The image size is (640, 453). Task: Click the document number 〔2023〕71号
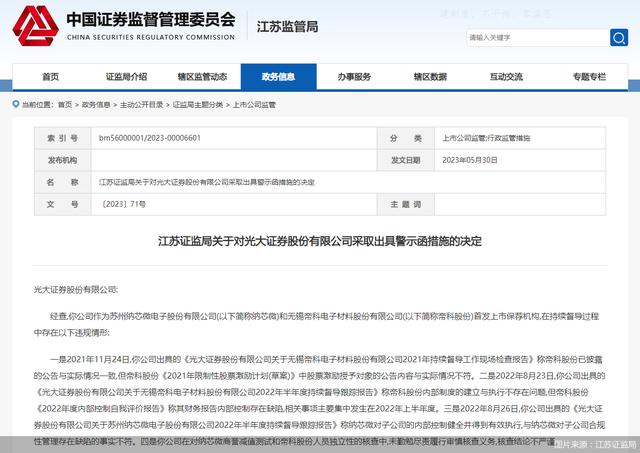[122, 204]
